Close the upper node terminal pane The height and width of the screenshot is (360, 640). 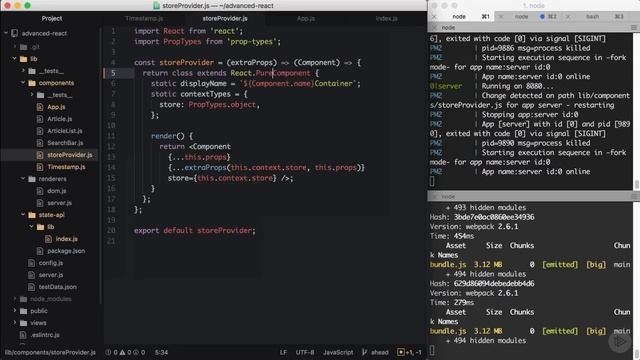pos(434,27)
